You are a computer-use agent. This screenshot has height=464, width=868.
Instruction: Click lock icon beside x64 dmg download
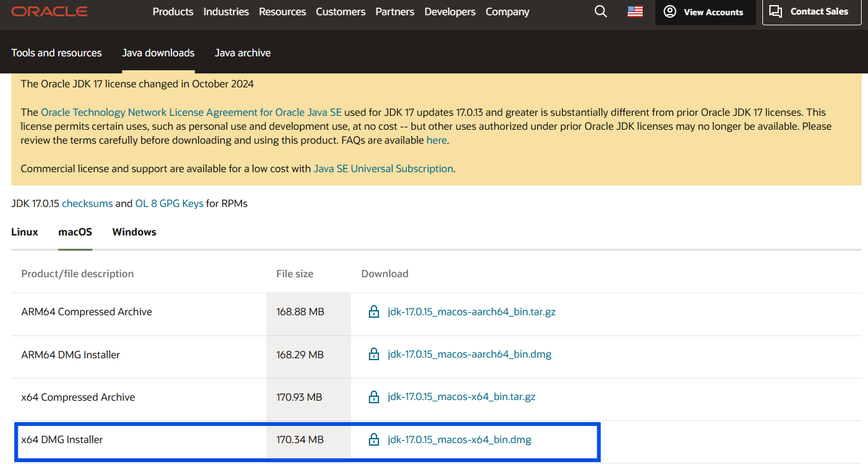[374, 440]
